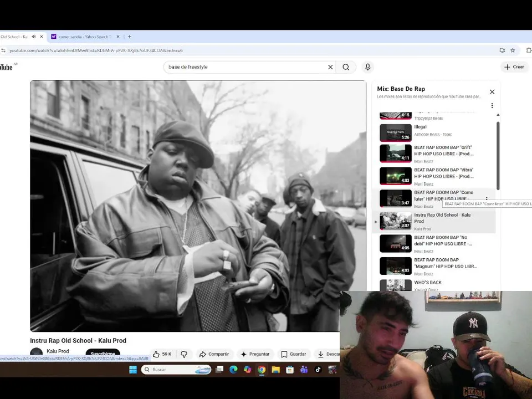Click the Compartir share button

(214, 354)
